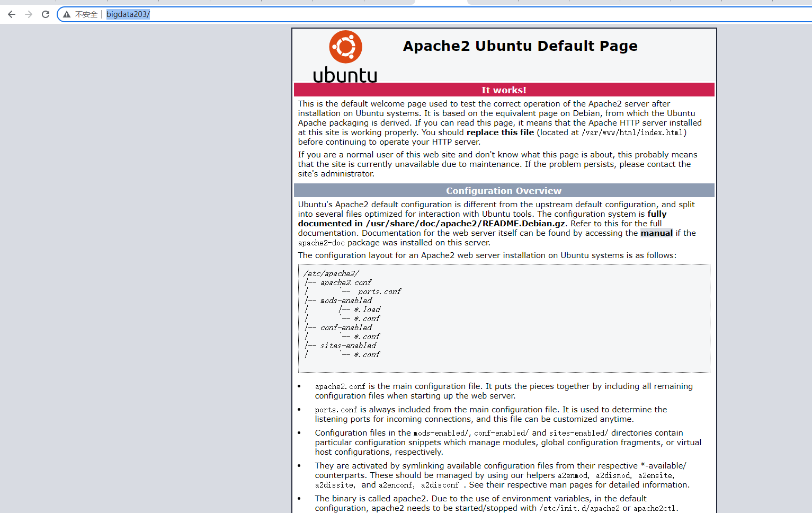Click apache2.conf in the directory tree

[346, 282]
